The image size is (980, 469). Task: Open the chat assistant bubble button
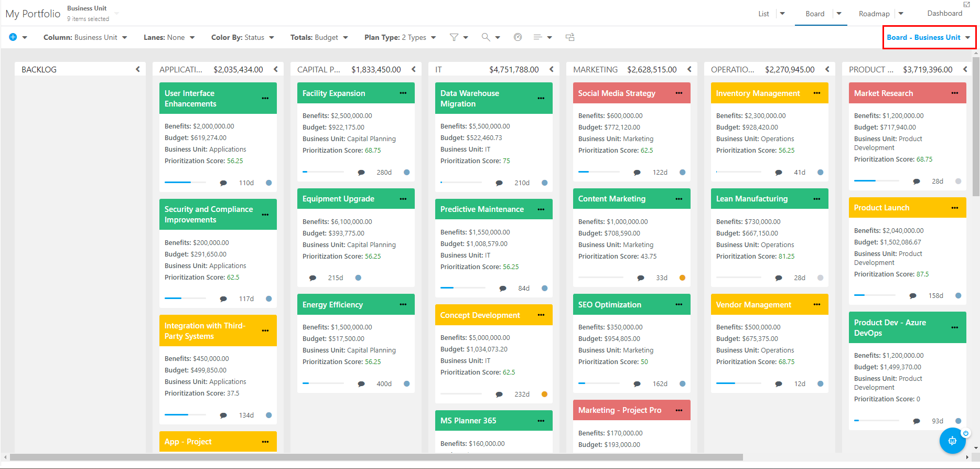pos(952,441)
